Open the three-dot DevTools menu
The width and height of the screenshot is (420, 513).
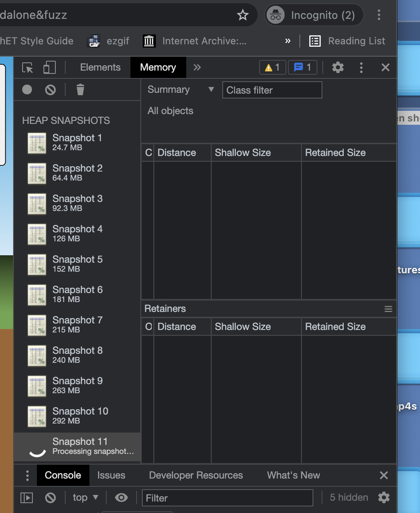(x=361, y=67)
